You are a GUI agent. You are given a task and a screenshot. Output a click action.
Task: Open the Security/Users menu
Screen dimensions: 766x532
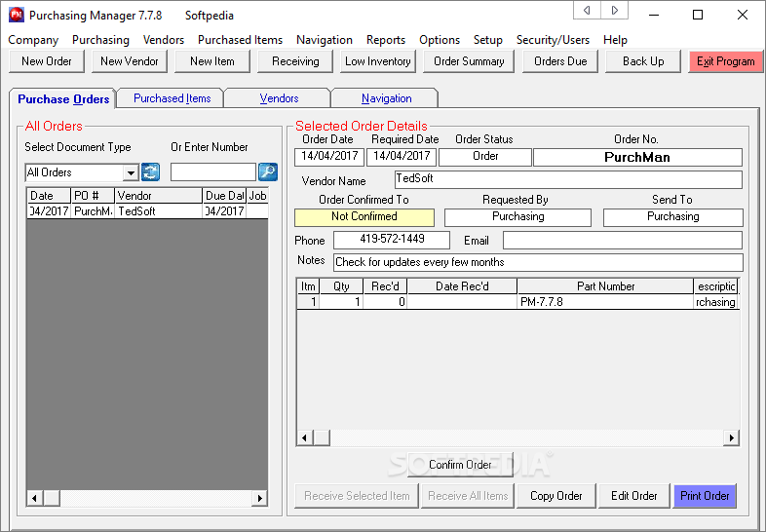click(553, 40)
